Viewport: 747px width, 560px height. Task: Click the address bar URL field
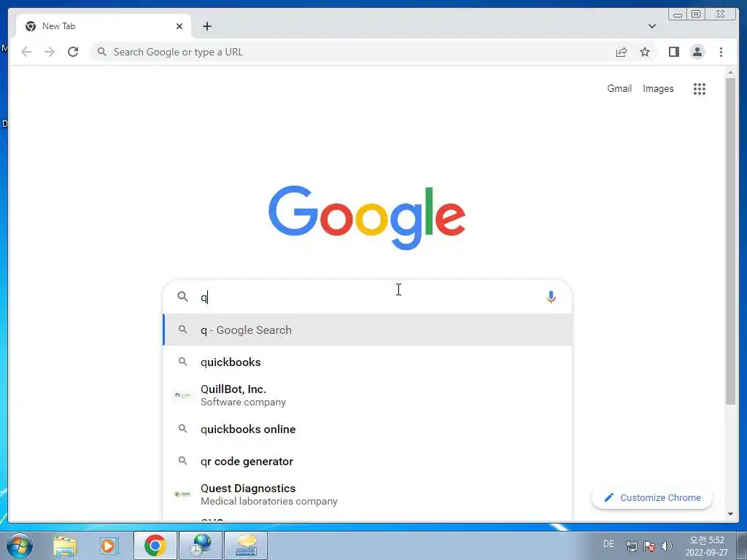coord(352,52)
